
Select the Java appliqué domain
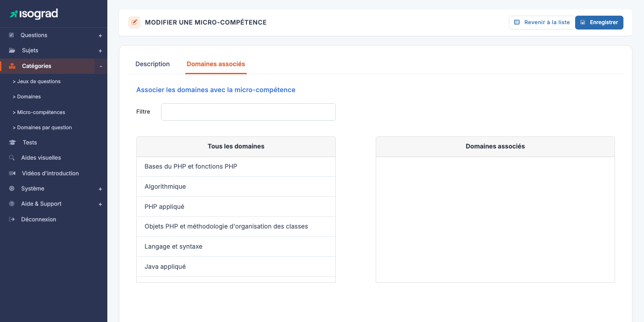[236, 267]
